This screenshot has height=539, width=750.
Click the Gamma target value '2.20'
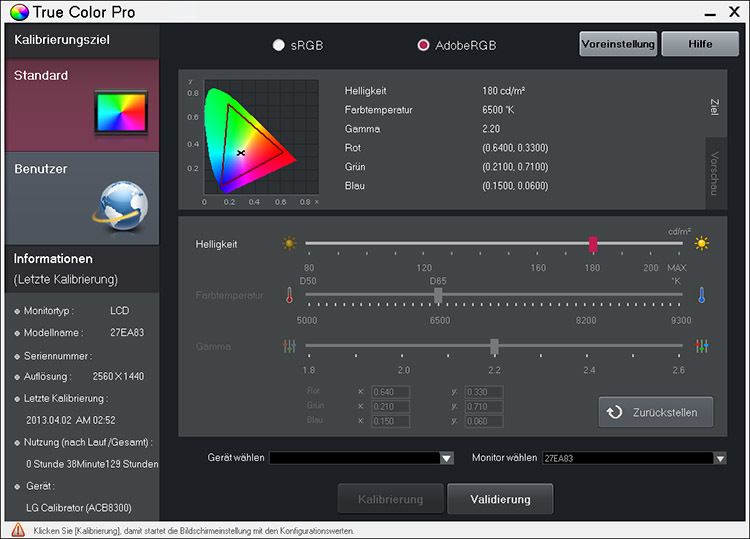[x=491, y=129]
